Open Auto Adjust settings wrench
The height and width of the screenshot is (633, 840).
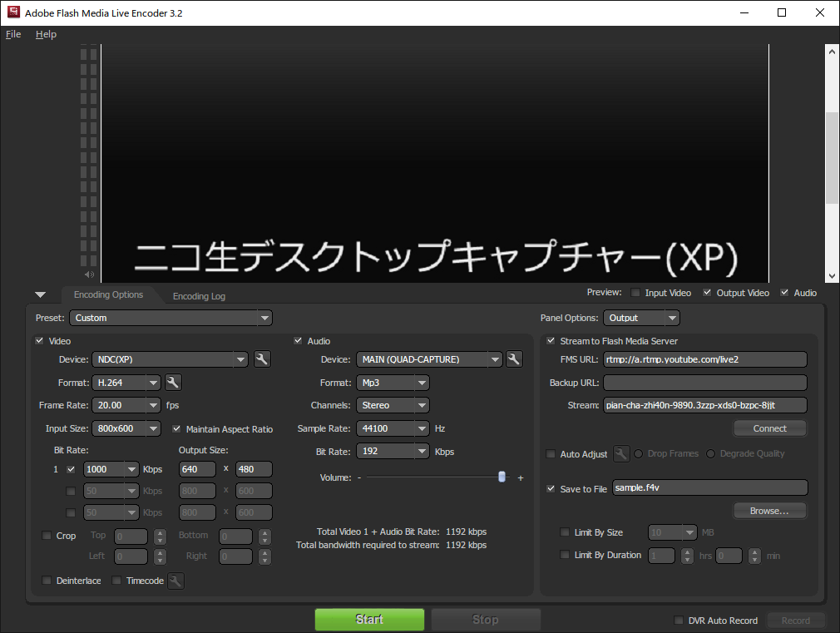[x=621, y=453]
